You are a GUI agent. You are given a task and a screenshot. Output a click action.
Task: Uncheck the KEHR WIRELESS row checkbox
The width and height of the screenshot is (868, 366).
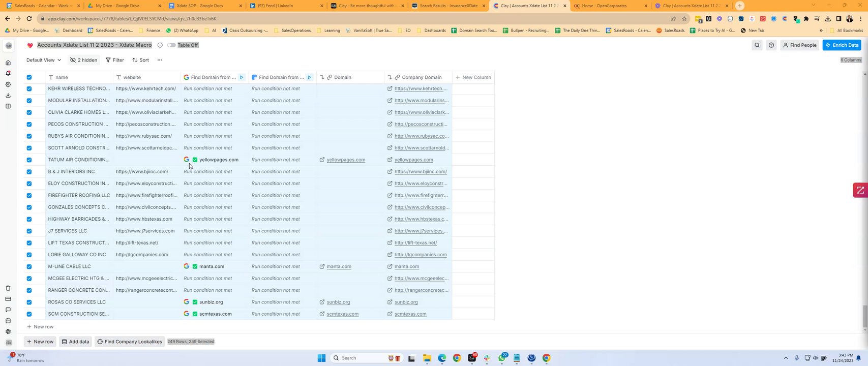pyautogui.click(x=29, y=88)
